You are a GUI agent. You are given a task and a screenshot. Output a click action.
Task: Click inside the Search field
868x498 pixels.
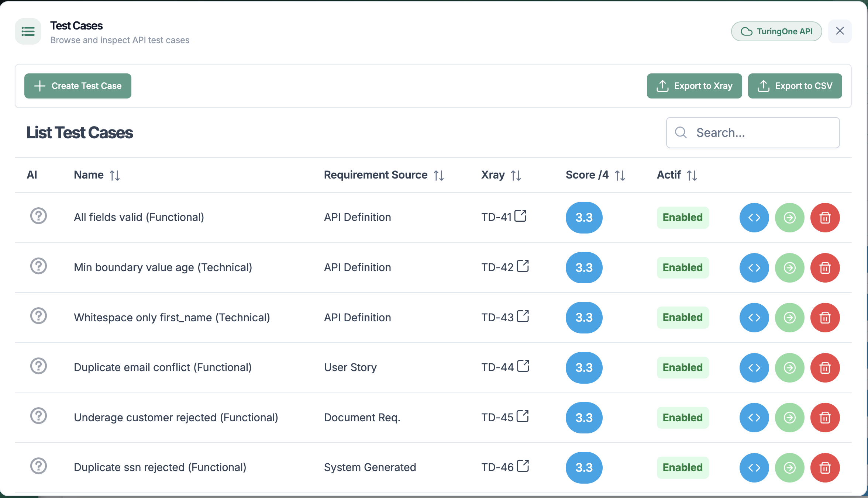tap(753, 132)
